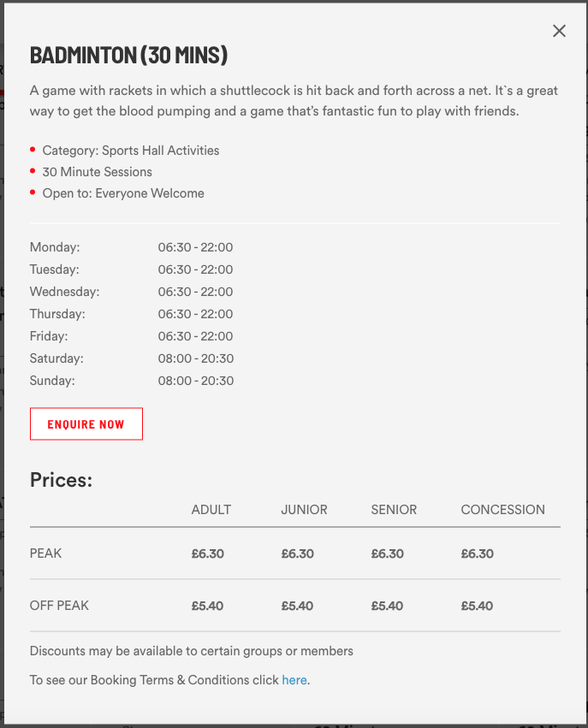Click the 30 Minute Sessions bullet point
Viewport: 588px width, 728px height.
pyautogui.click(x=97, y=171)
